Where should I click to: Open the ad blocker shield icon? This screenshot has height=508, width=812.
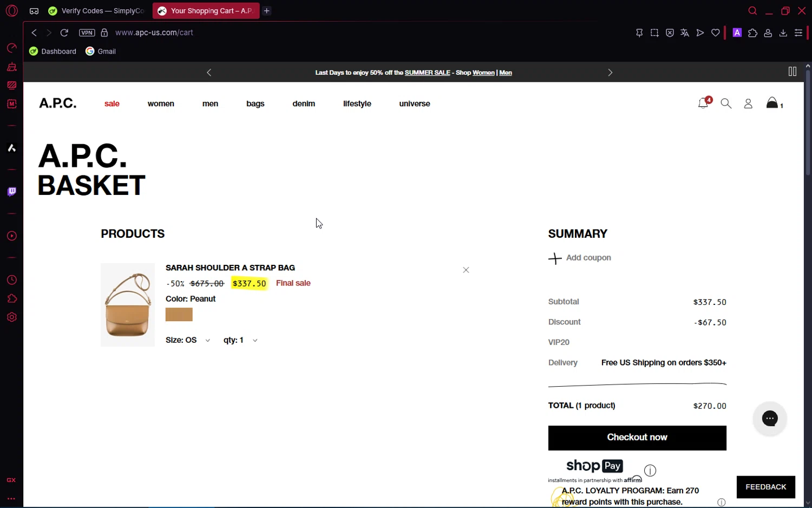click(670, 33)
